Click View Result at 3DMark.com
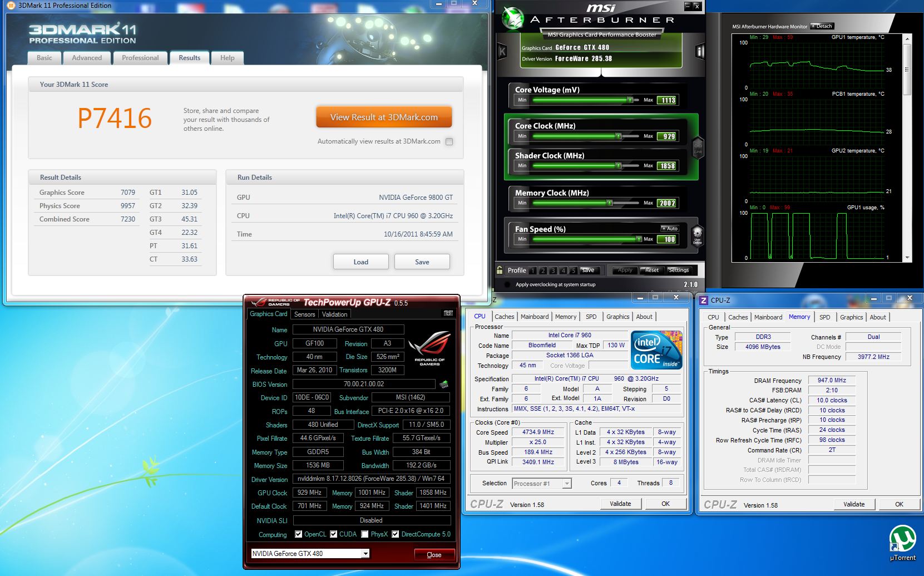The height and width of the screenshot is (576, 924). coord(384,117)
